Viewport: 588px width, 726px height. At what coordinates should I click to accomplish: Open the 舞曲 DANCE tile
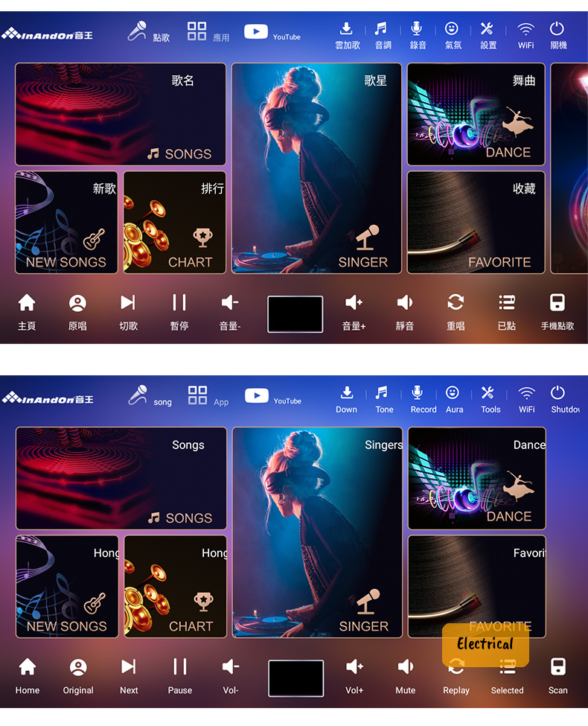coord(476,115)
